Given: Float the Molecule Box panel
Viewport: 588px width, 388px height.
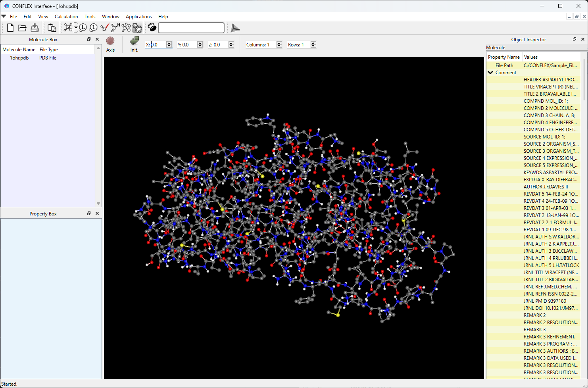Looking at the screenshot, I should point(89,39).
